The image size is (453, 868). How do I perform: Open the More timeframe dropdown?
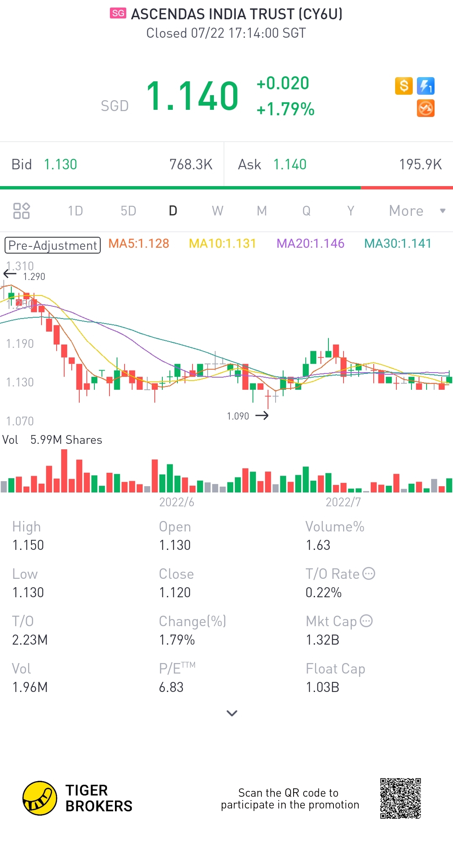click(417, 211)
